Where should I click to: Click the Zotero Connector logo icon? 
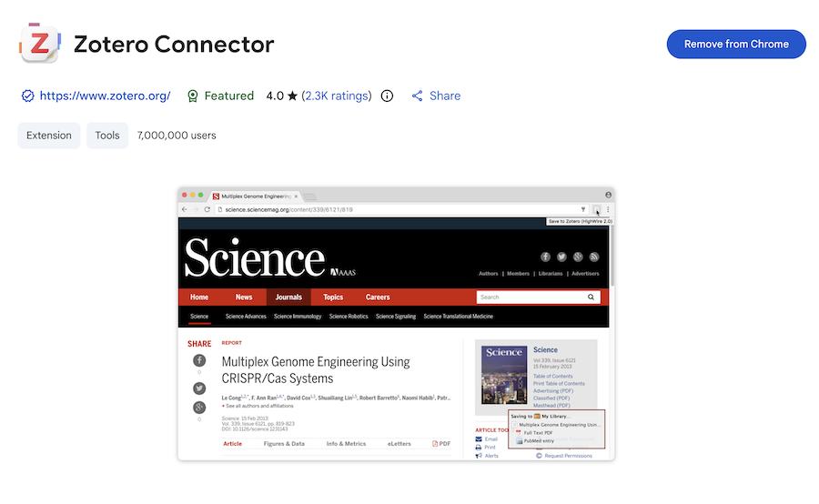click(x=40, y=44)
